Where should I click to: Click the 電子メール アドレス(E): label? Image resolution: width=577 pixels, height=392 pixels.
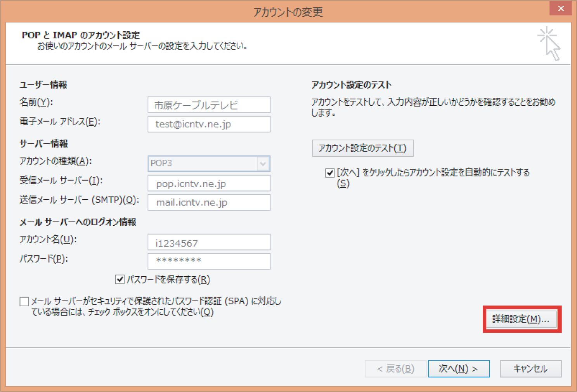(x=60, y=122)
